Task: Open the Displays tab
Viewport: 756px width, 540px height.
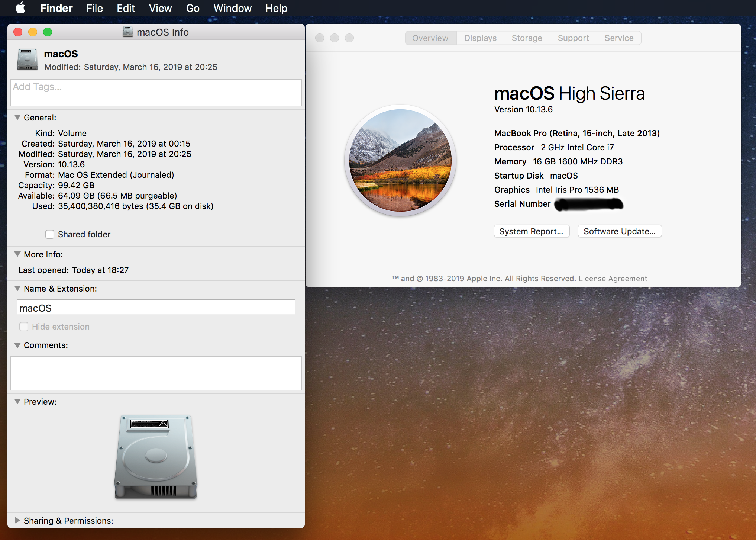Action: 480,38
